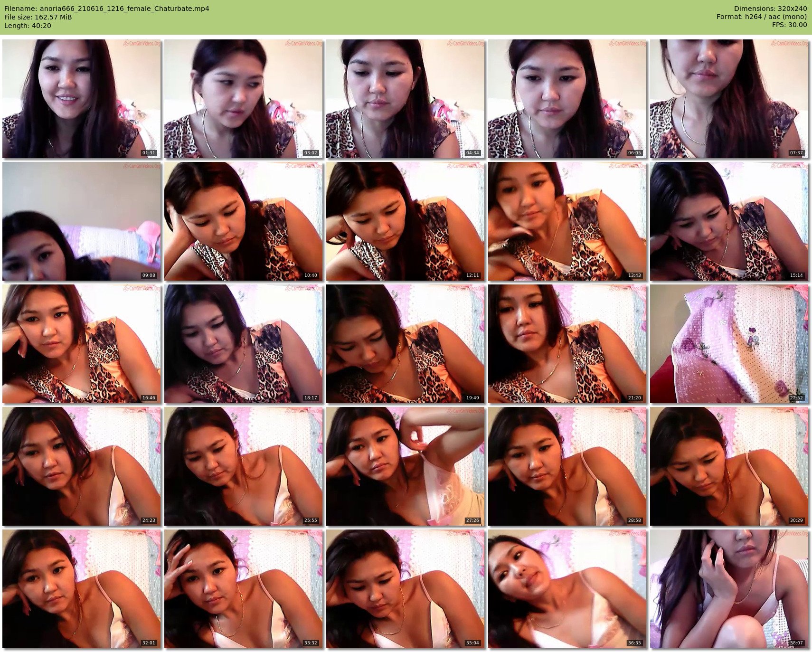Viewport: 812px width, 652px height.
Task: Pick the thumbnail at 19:49
Action: click(x=406, y=344)
